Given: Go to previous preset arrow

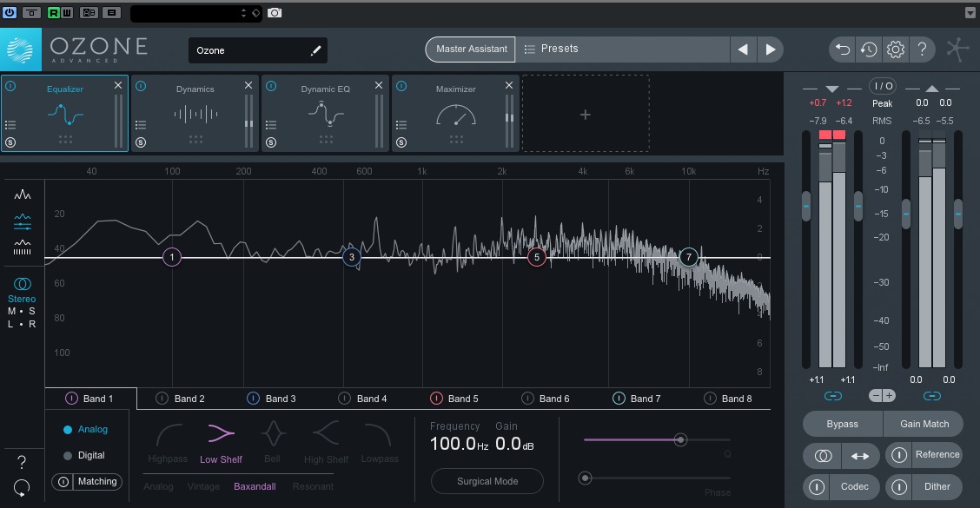Looking at the screenshot, I should (743, 49).
